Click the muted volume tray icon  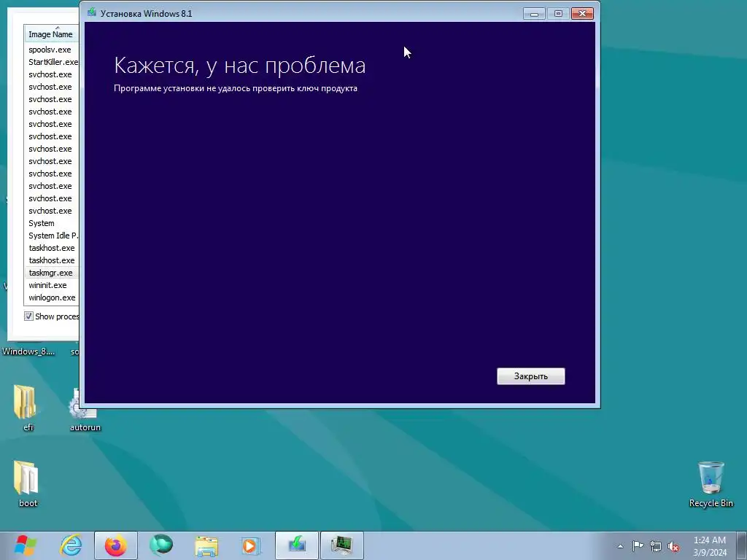coord(673,546)
